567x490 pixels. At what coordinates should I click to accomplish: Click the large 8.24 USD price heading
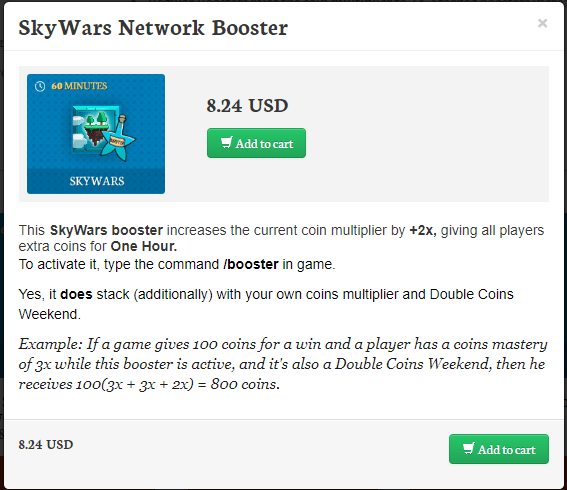coord(247,106)
